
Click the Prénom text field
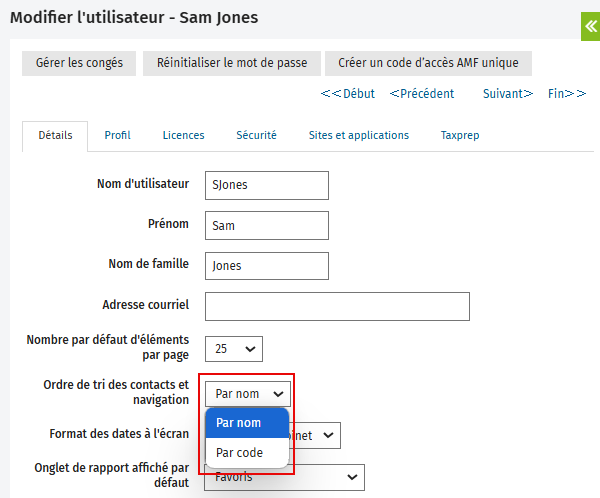[266, 225]
